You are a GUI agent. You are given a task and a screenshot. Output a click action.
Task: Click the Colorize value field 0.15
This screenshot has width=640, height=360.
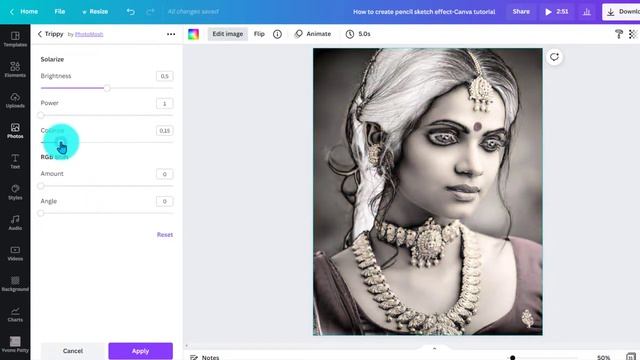tap(164, 131)
